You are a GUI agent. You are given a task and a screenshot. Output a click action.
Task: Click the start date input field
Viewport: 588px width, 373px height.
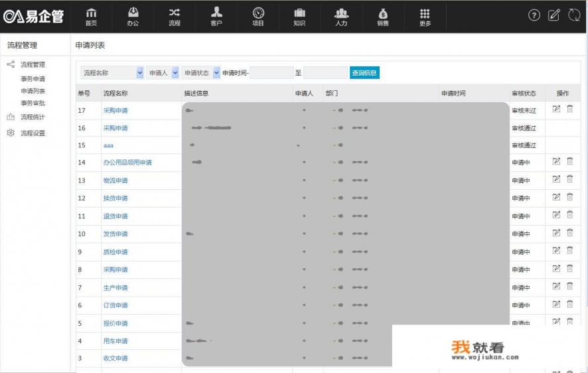(271, 73)
